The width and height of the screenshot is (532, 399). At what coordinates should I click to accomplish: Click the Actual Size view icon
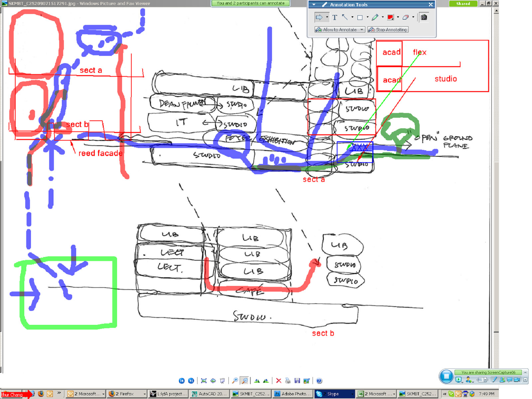click(213, 381)
